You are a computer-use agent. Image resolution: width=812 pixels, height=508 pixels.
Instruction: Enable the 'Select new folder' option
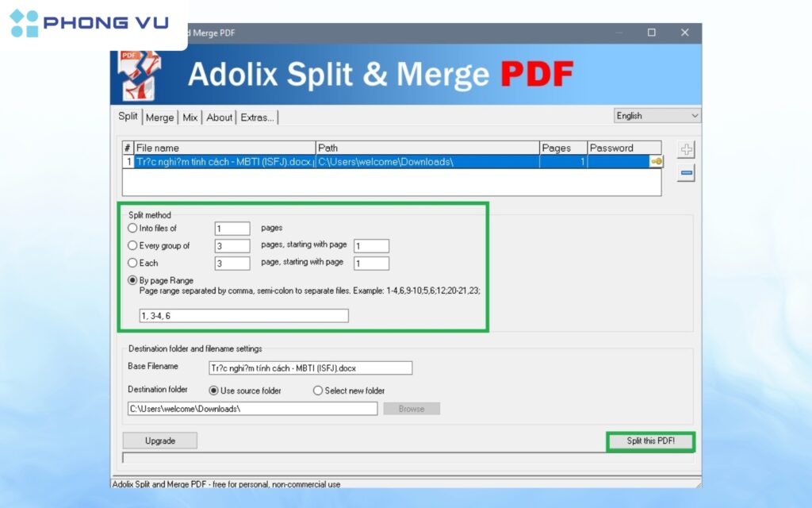pos(317,391)
